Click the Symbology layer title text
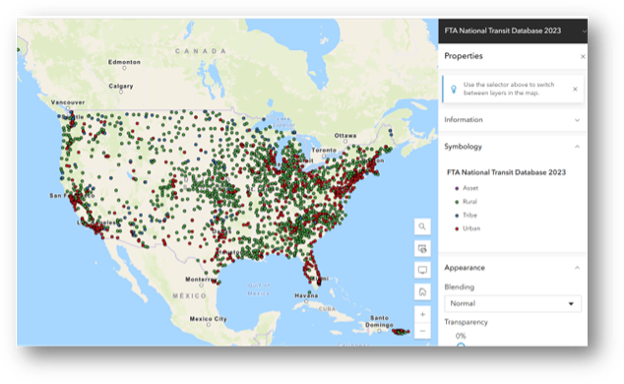624x384 pixels. tap(506, 172)
